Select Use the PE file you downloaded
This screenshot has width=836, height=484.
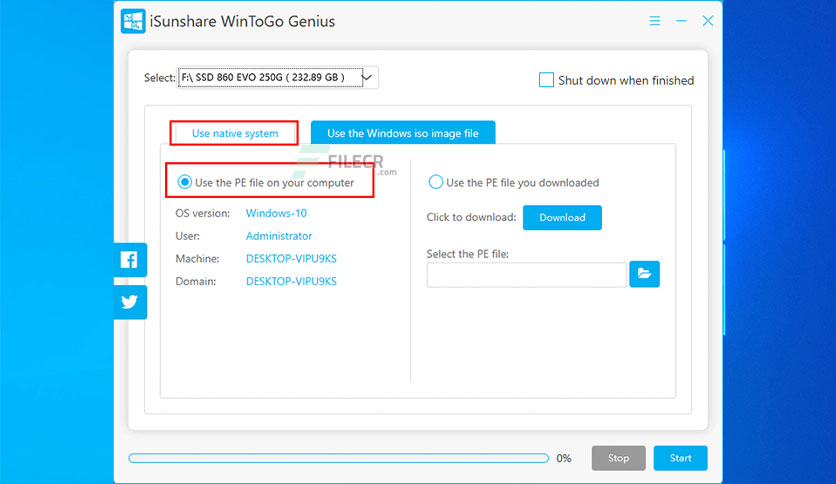click(x=436, y=182)
